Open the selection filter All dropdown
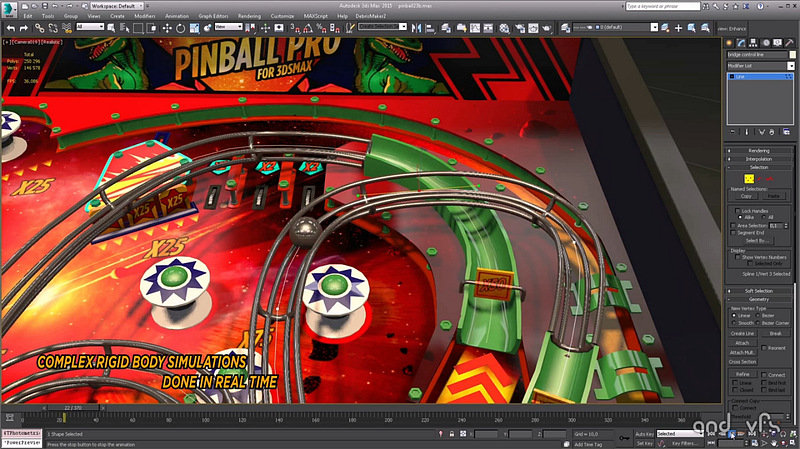This screenshot has height=449, width=800. click(90, 27)
